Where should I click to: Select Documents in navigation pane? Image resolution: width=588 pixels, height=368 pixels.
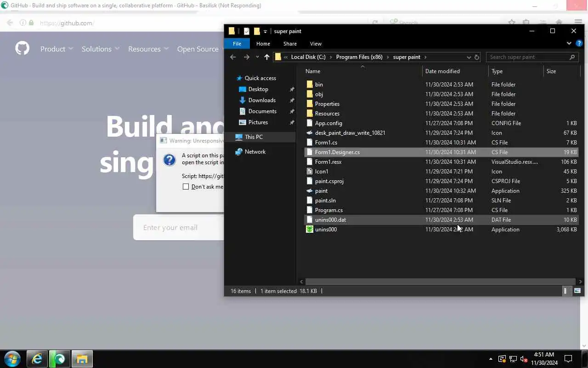(262, 111)
